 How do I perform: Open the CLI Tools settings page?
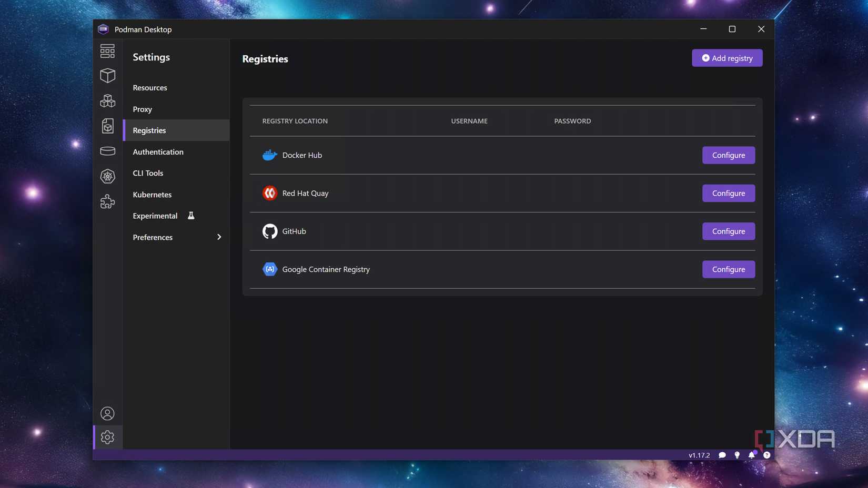(x=147, y=172)
